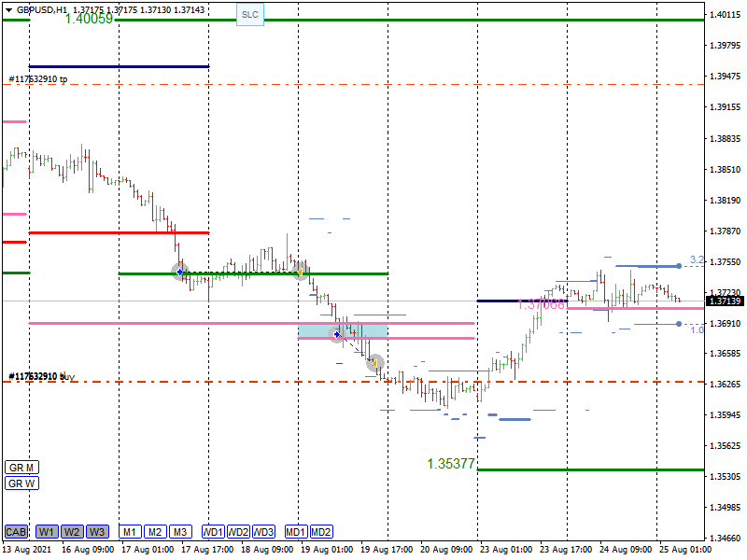The image size is (747, 560).
Task: Switch on the M2 level button
Action: [155, 532]
